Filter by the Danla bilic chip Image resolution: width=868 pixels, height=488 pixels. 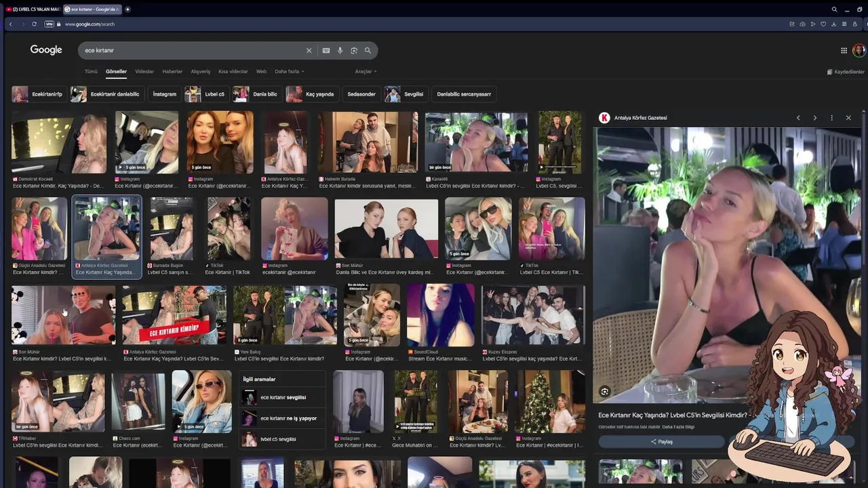click(257, 94)
